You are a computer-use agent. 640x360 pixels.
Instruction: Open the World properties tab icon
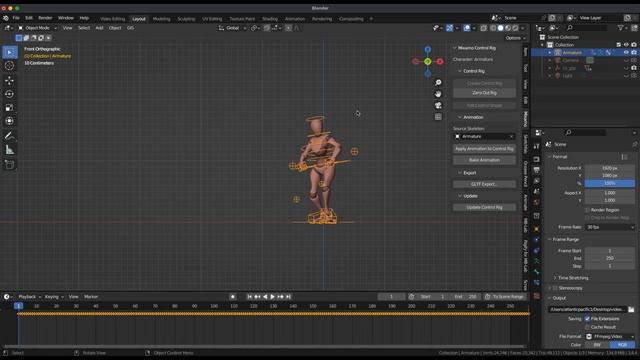click(x=536, y=202)
